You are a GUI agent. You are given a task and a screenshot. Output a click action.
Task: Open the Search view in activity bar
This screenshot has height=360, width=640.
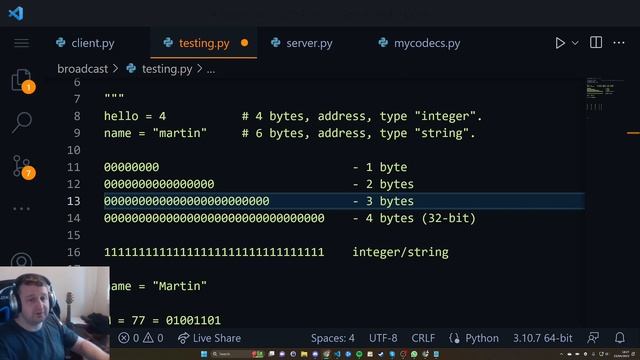click(x=22, y=122)
